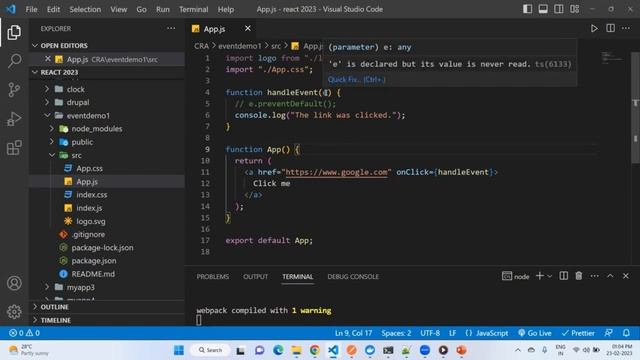This screenshot has width=640, height=360.
Task: Show errors and warnings count in status bar
Action: tap(24, 333)
